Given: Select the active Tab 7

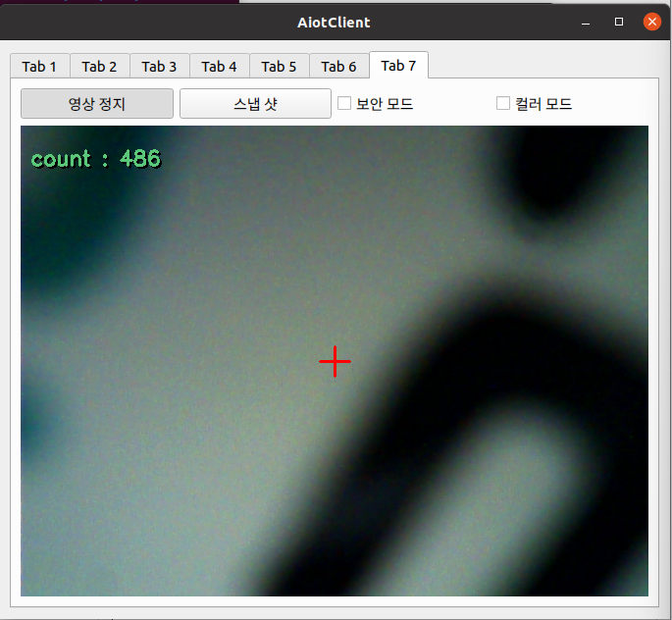Looking at the screenshot, I should point(398,65).
